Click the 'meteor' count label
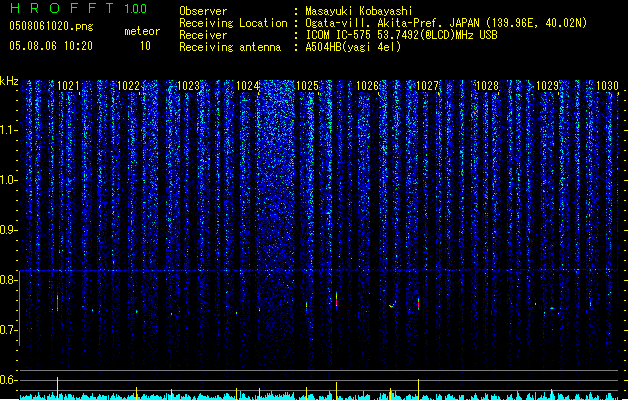 (142, 31)
